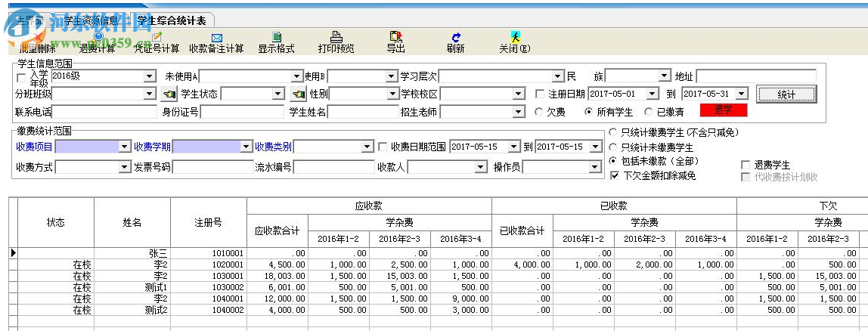
Task: Open the 民族 dropdown
Action: (x=664, y=76)
